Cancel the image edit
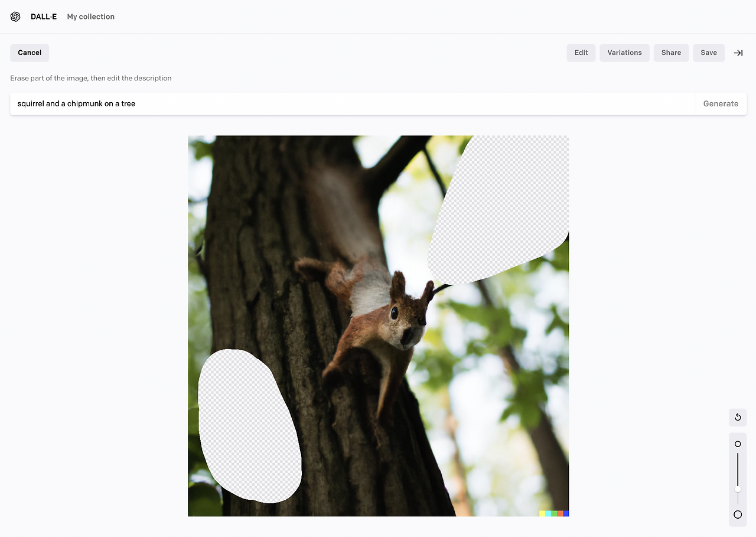Screen dimensions: 756x537 tap(30, 53)
